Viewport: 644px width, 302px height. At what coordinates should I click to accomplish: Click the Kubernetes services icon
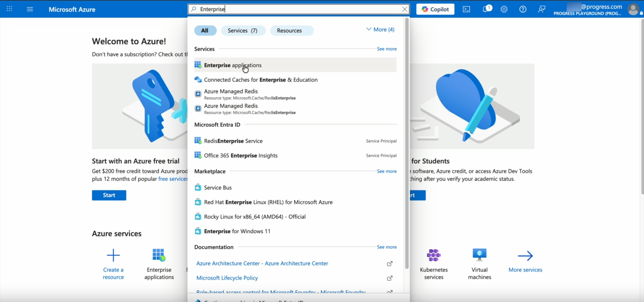(434, 255)
